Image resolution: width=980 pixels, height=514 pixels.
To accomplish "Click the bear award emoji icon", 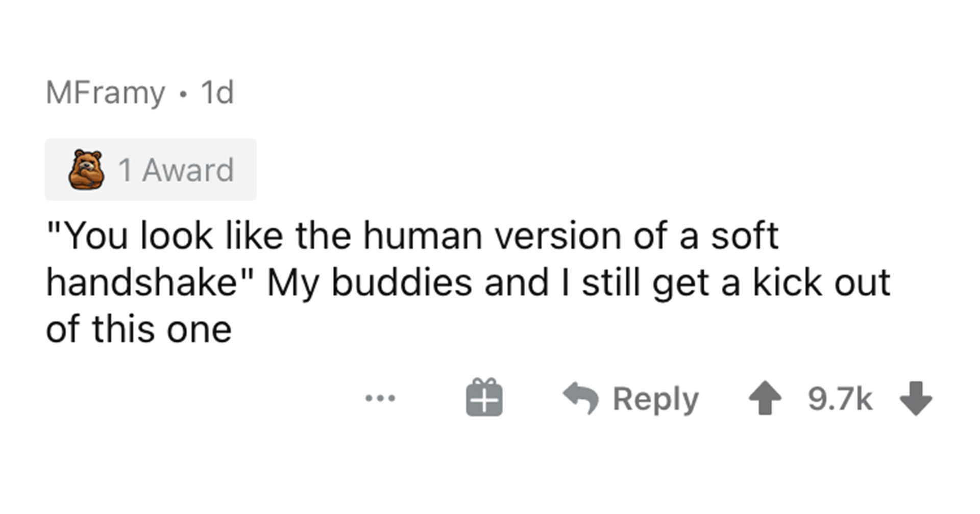I will (86, 169).
